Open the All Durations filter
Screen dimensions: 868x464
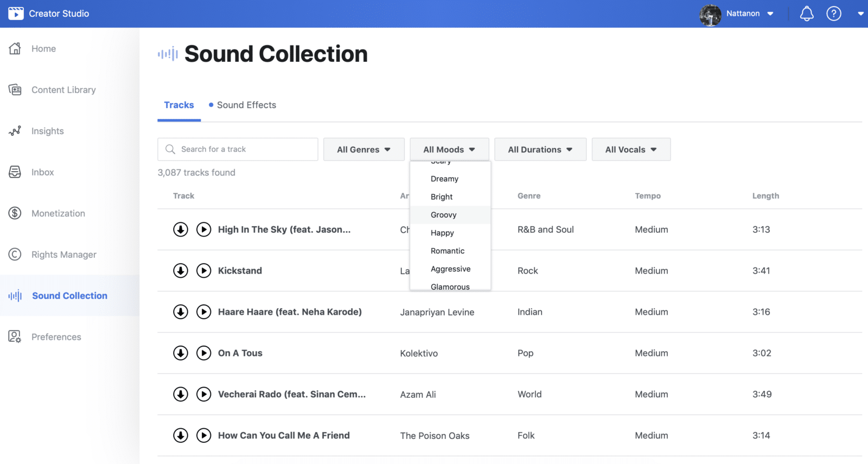click(540, 150)
